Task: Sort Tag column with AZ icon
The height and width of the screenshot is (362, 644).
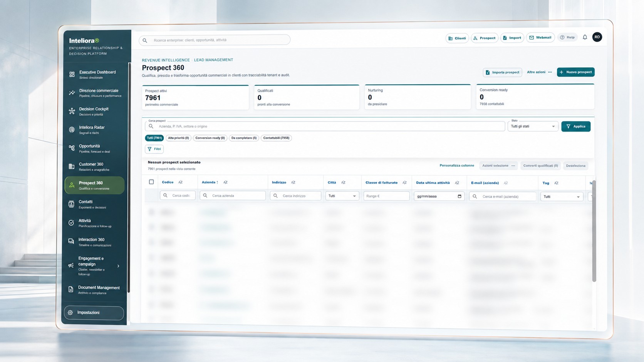Action: pos(556,183)
